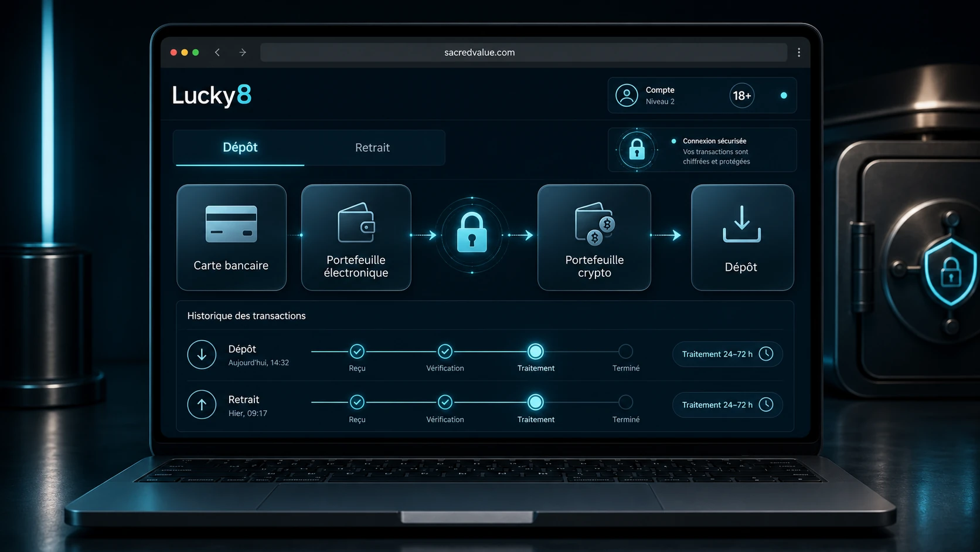This screenshot has height=552, width=980.
Task: Click the glowing padlock in the flow
Action: pos(472,233)
